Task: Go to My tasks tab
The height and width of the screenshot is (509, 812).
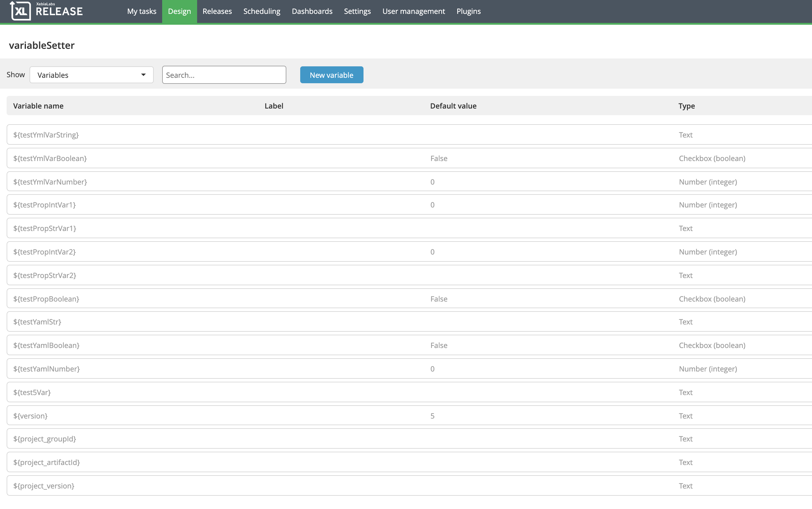Action: [141, 11]
